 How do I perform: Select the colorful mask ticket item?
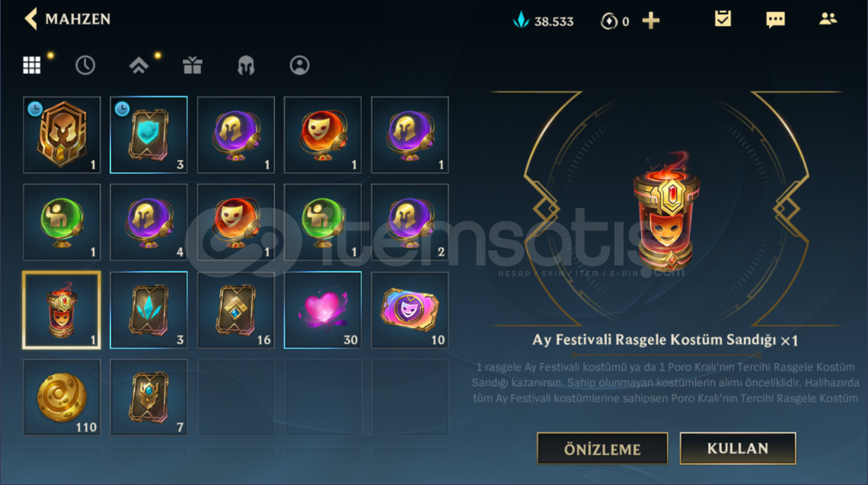click(x=410, y=310)
